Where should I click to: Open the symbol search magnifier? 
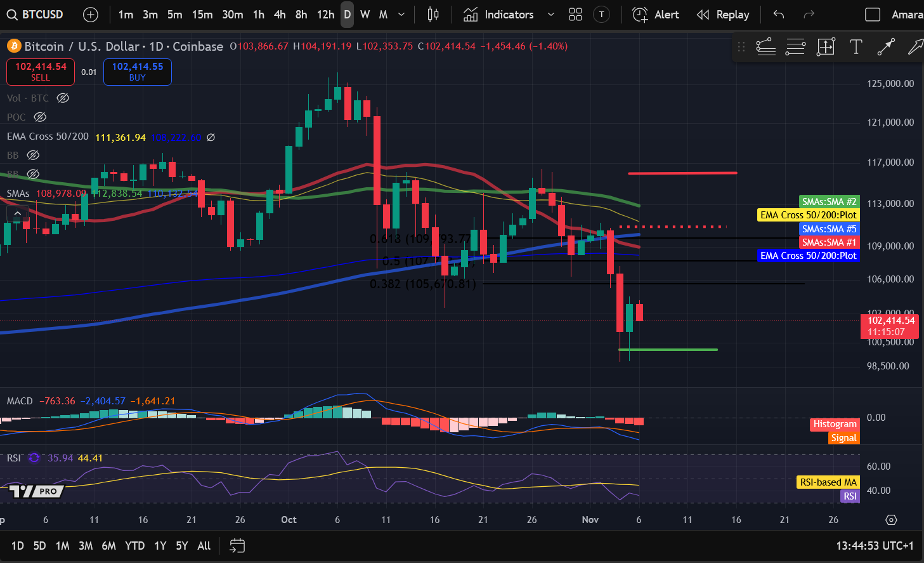click(13, 14)
